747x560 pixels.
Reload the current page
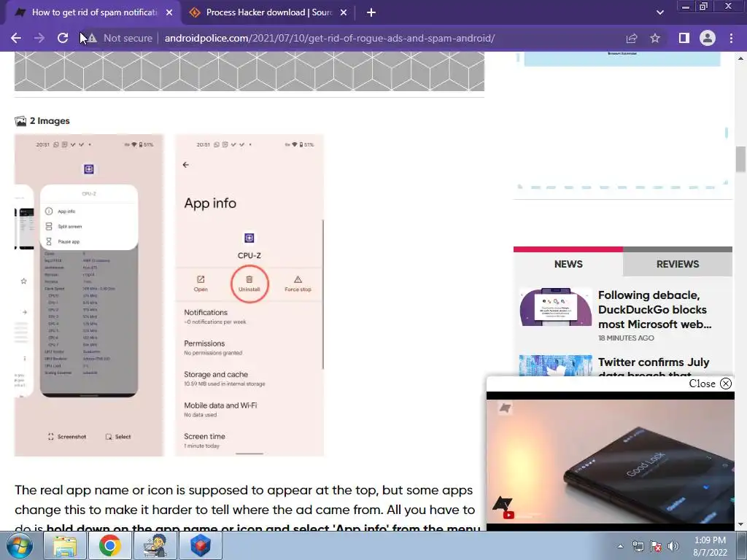[x=63, y=38]
